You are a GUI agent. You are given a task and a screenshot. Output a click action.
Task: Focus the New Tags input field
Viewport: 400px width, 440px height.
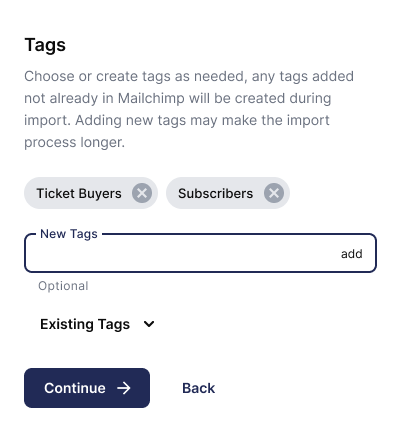point(180,253)
